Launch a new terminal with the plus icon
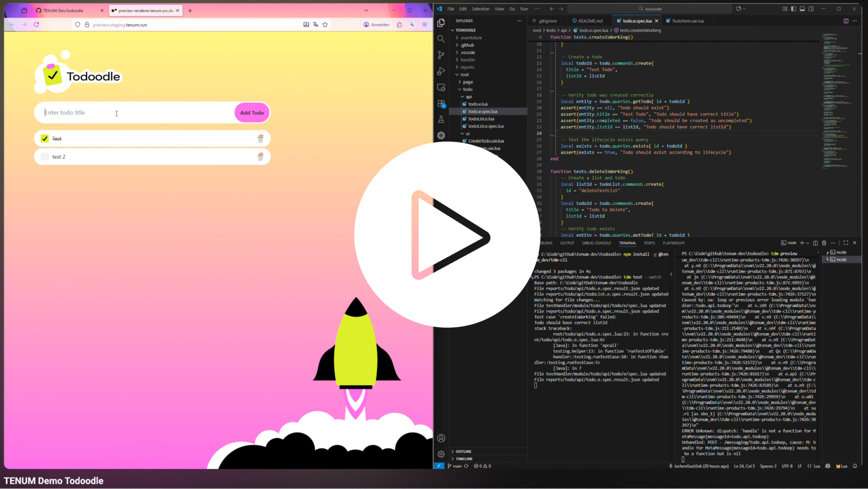The width and height of the screenshot is (868, 489). 802,243
